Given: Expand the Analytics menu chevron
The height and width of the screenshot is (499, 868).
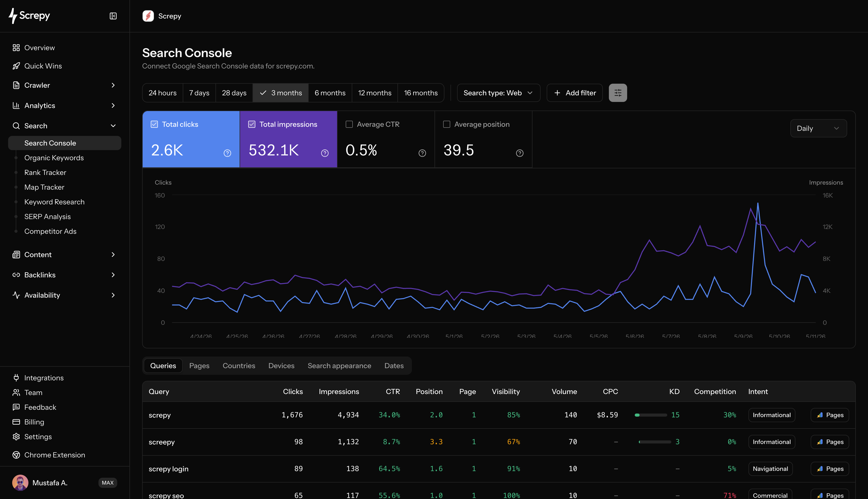Looking at the screenshot, I should pos(113,105).
